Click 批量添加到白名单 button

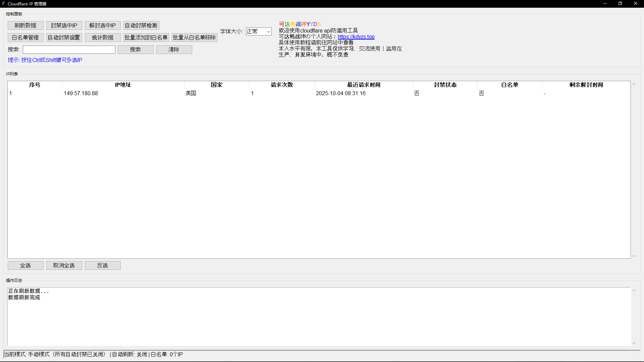pos(146,38)
